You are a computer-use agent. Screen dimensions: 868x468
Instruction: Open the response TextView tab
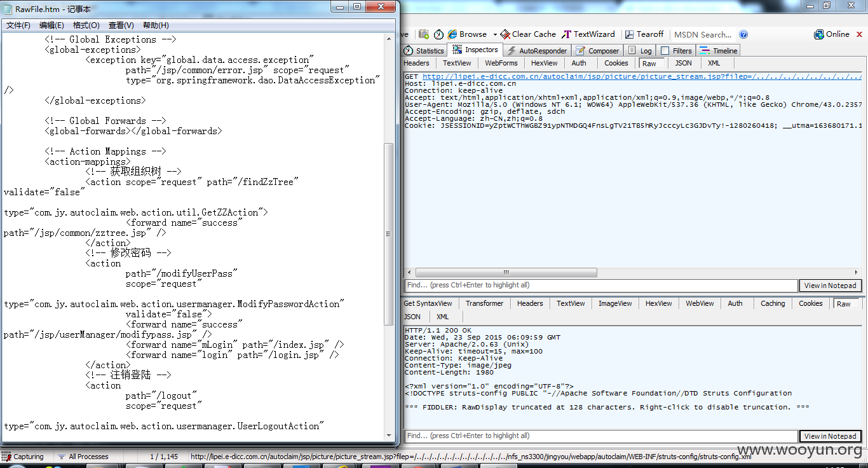click(x=571, y=304)
